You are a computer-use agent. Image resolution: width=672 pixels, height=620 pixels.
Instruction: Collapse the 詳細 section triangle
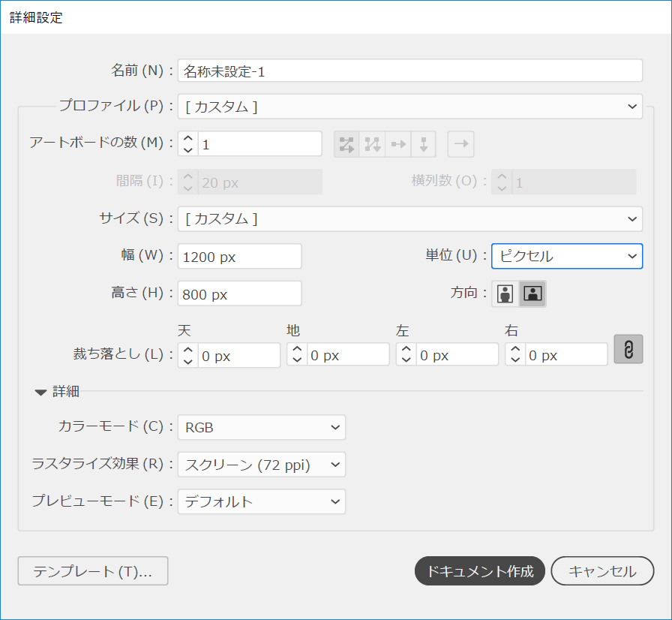[40, 391]
